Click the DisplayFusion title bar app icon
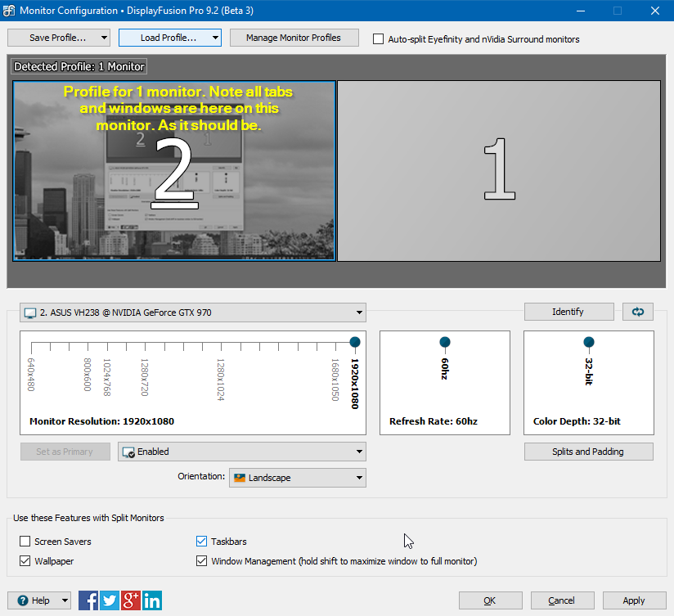This screenshot has width=674, height=616. [x=10, y=11]
